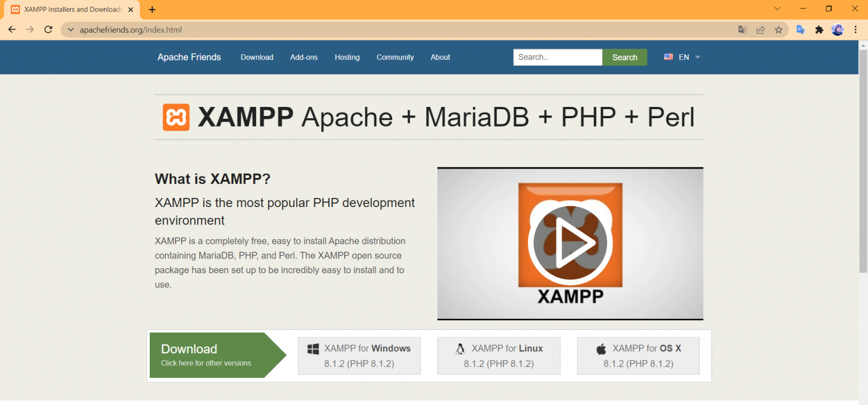Open the Extensions puzzle icon
Image resolution: width=868 pixels, height=405 pixels.
[819, 30]
